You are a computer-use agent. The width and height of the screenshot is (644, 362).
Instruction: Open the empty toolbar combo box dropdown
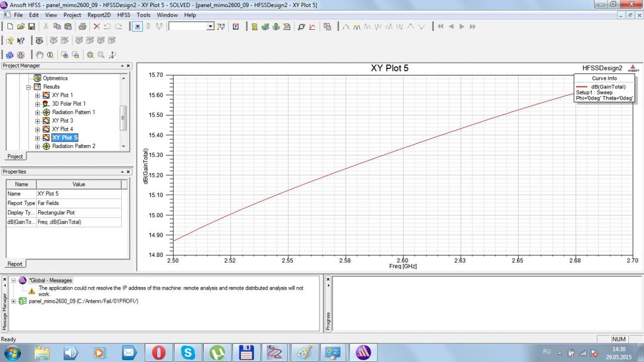(x=210, y=27)
